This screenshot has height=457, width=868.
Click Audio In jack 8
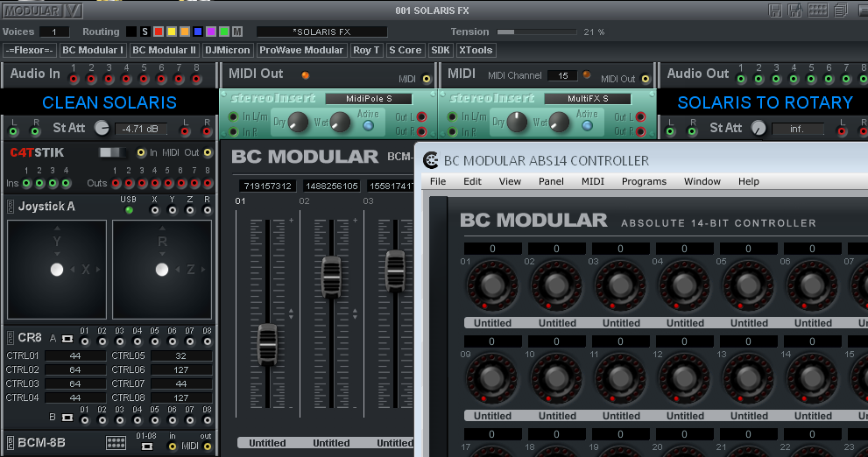(196, 79)
